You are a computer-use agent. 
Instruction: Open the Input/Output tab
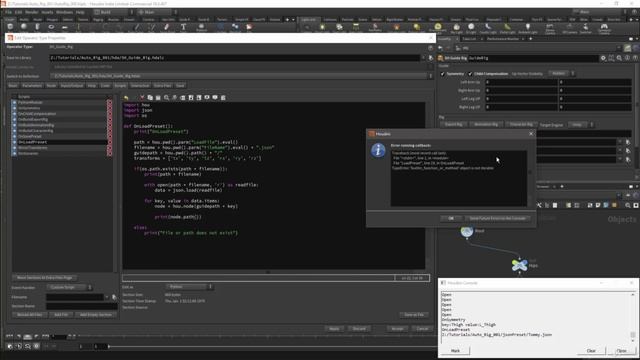[x=72, y=86]
